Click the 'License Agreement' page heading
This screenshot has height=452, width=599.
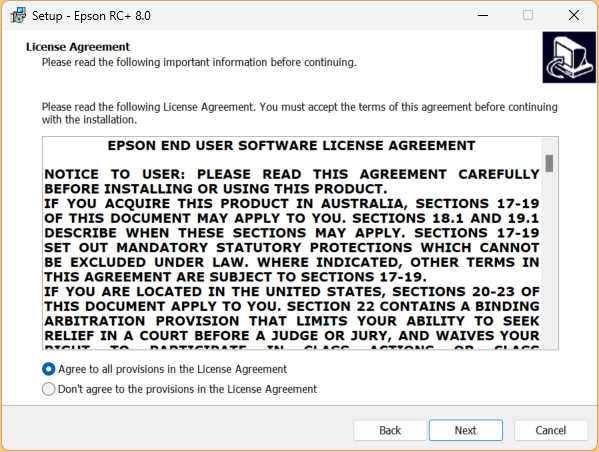click(78, 47)
